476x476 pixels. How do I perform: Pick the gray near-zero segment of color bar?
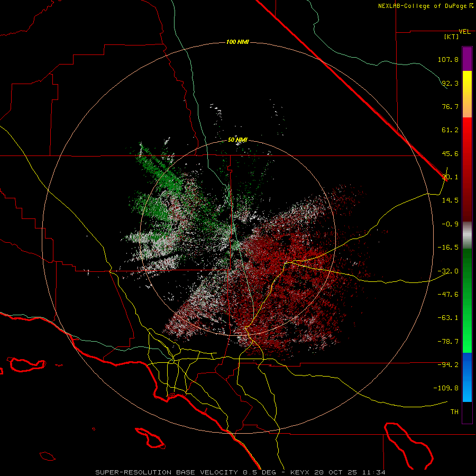coord(467,235)
